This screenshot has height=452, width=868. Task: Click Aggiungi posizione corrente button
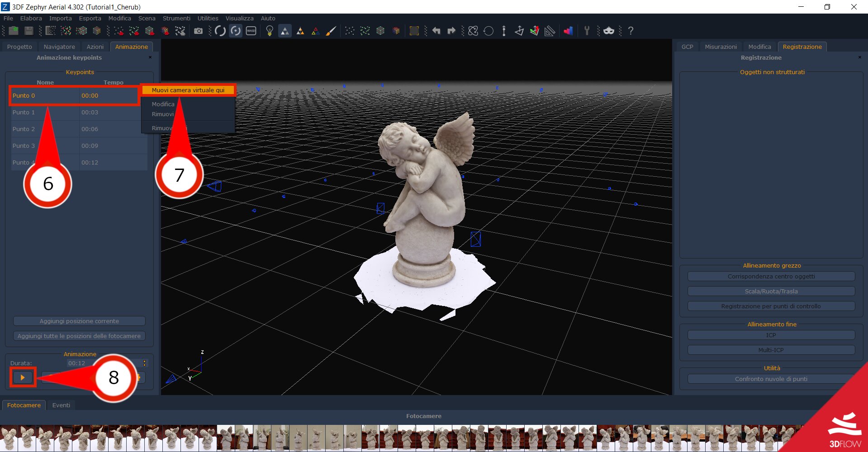[79, 321]
